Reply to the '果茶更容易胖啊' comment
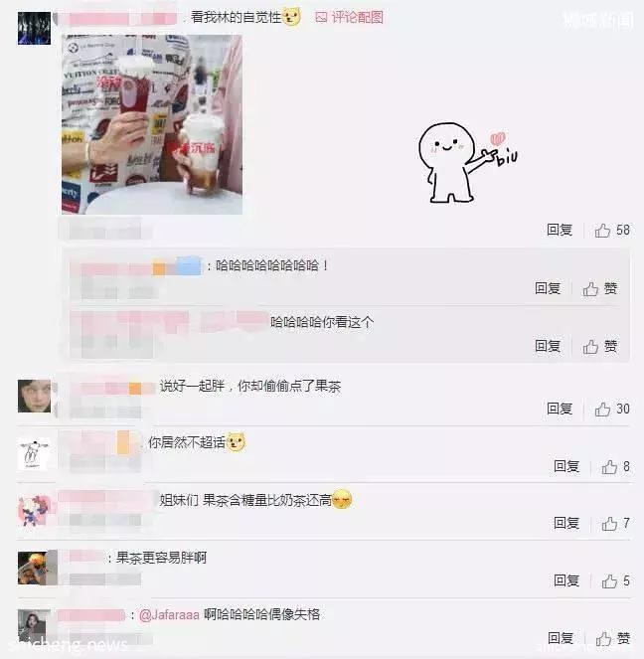Screen dimensions: 644x659 566,580
